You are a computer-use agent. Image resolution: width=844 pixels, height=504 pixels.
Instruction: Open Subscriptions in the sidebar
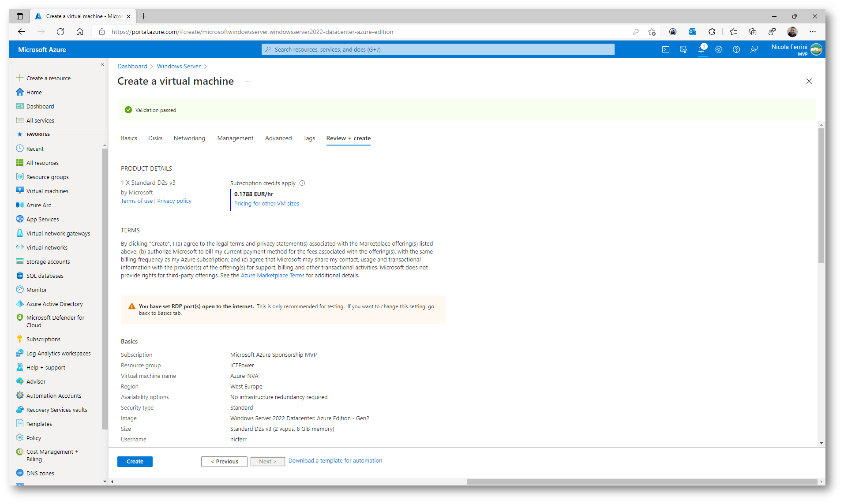(43, 339)
